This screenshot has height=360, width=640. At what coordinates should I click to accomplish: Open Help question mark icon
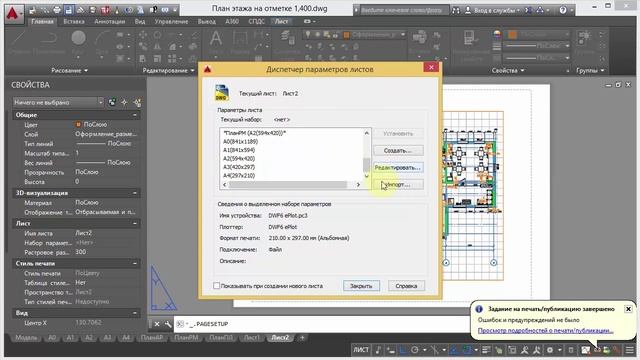coord(563,10)
